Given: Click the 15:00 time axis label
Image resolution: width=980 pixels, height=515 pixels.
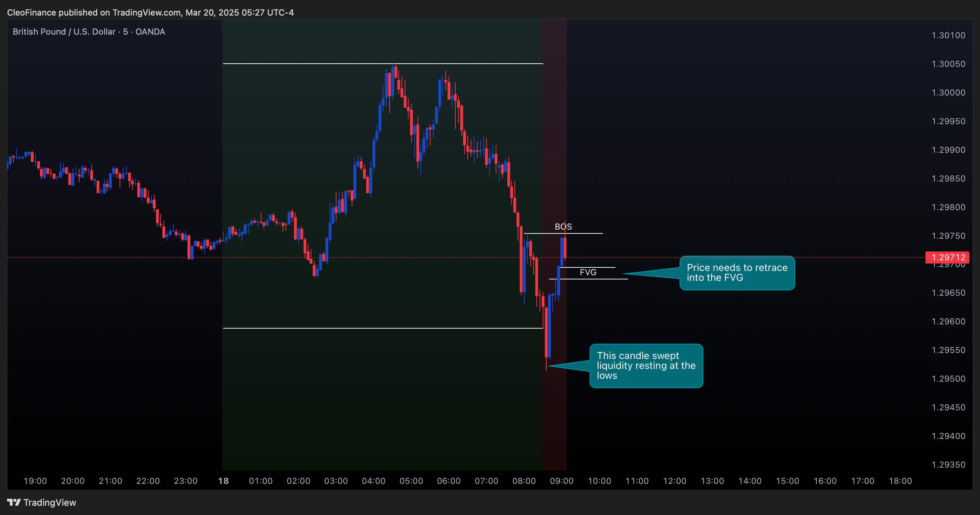Looking at the screenshot, I should (788, 481).
